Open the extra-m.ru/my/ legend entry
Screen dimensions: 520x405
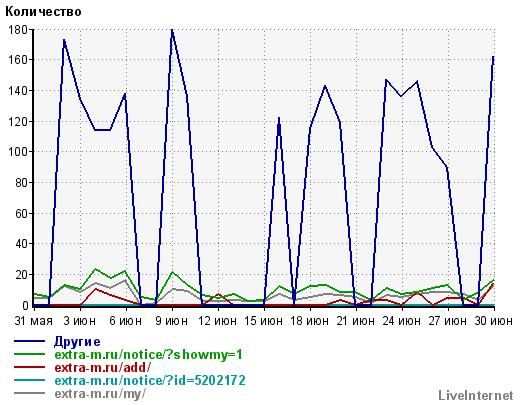(x=100, y=394)
